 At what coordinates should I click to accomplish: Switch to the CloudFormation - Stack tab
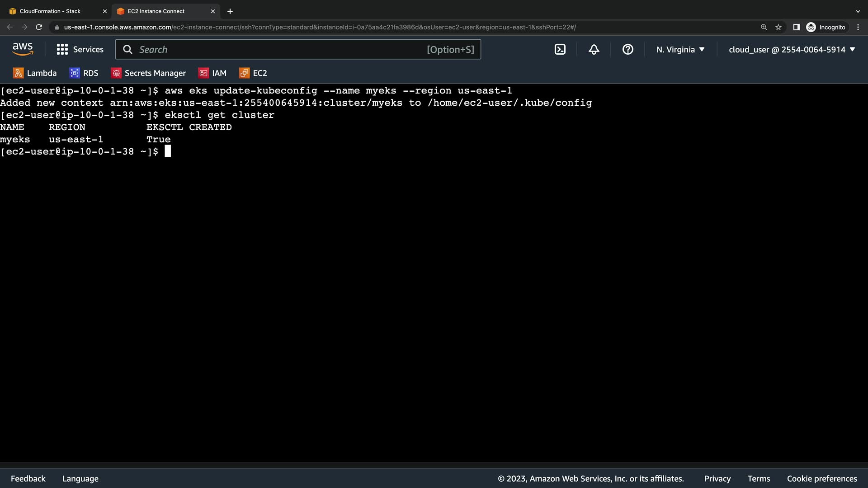tap(50, 11)
